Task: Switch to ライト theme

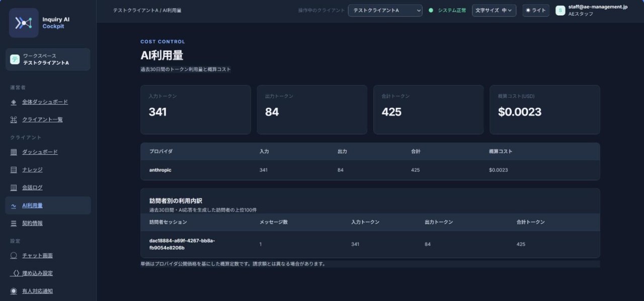Action: point(536,10)
